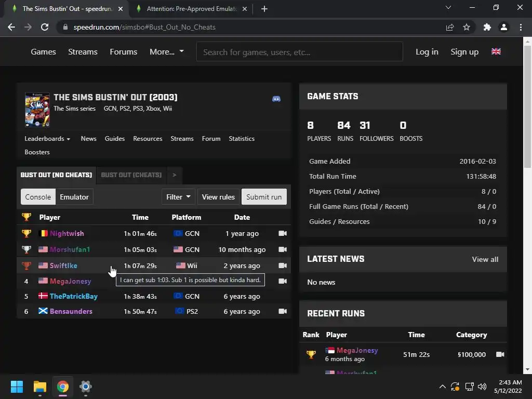Open video icon for Morshufan1's run
The width and height of the screenshot is (532, 399).
point(283,249)
